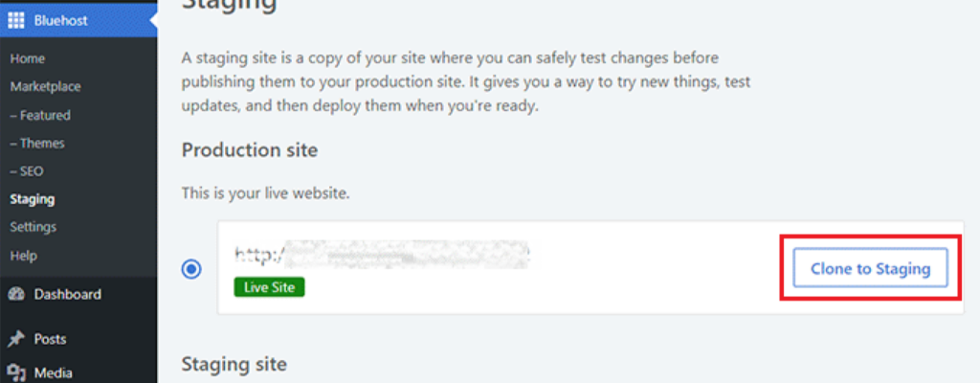Screen dimensions: 980x383
Task: Open Bluehost Settings from the sidebar
Action: point(33,227)
